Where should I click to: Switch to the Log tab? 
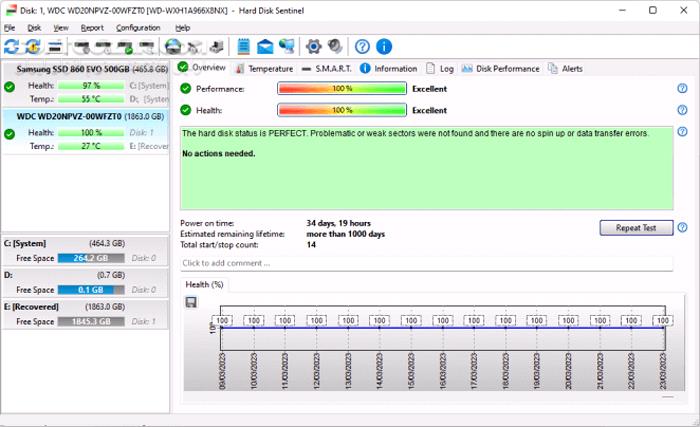pyautogui.click(x=440, y=69)
